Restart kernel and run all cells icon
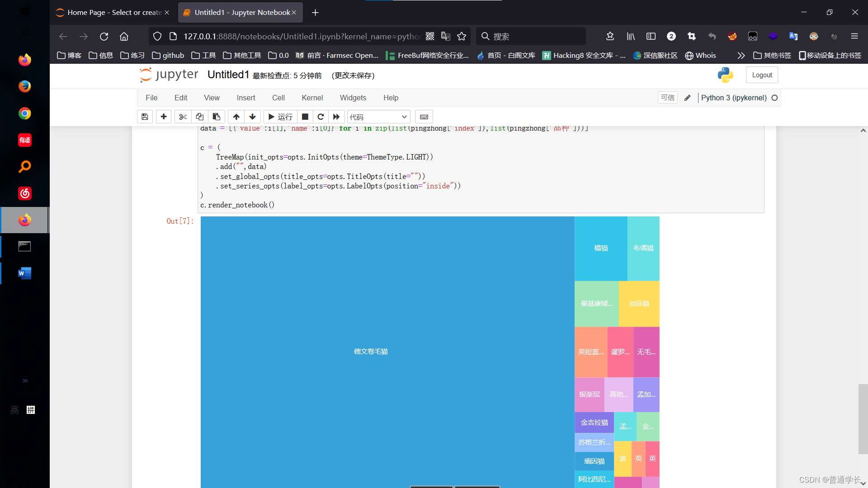Viewport: 868px width, 488px height. point(336,117)
